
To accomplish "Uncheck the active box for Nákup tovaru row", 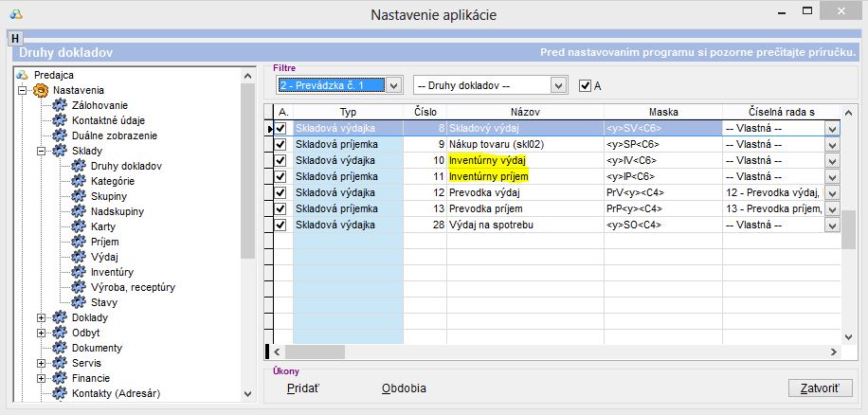I will point(280,145).
